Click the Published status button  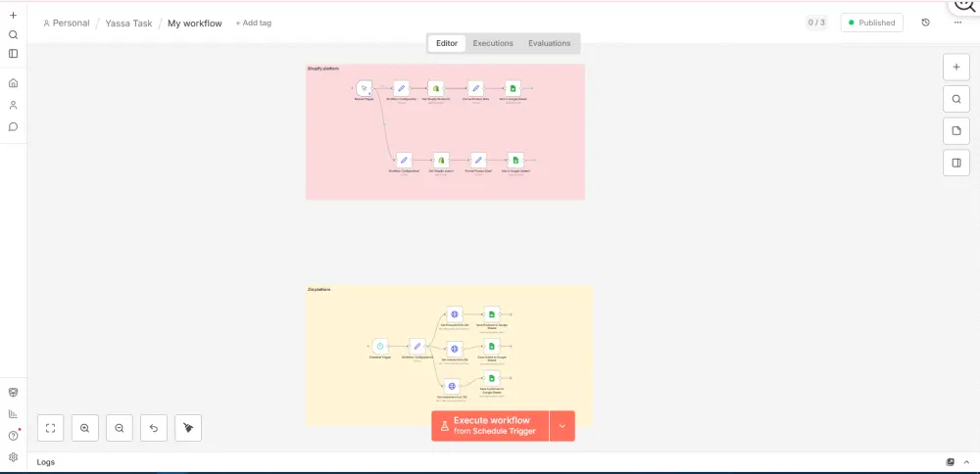pos(872,23)
